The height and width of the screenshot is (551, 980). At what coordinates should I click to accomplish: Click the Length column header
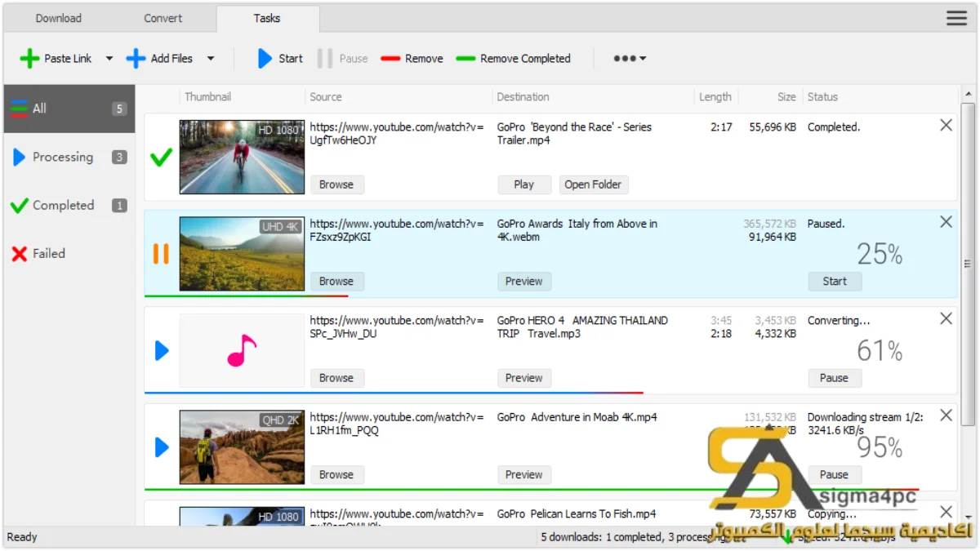(x=716, y=96)
